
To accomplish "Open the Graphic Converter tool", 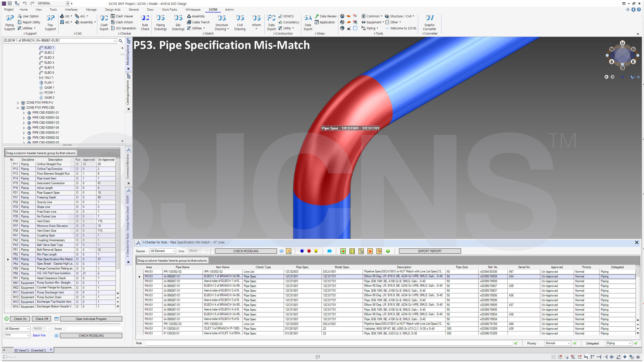I will click(429, 23).
